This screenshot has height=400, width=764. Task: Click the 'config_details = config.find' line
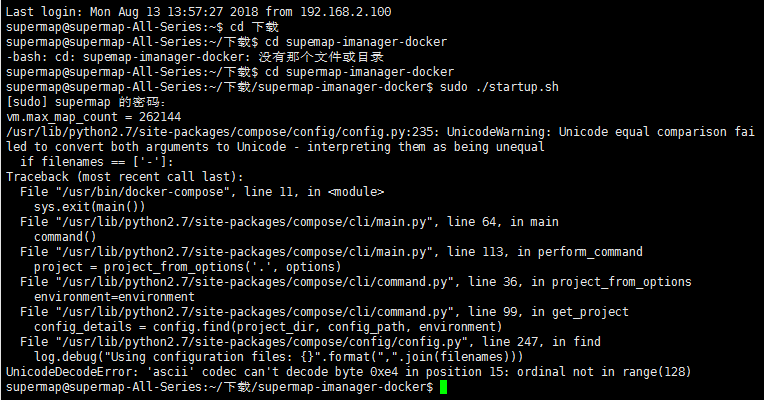(268, 327)
